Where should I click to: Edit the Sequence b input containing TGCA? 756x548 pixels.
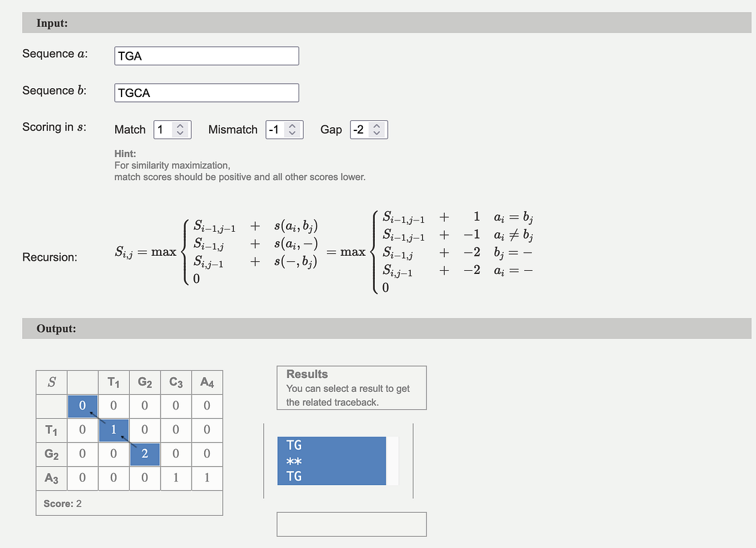pyautogui.click(x=206, y=93)
